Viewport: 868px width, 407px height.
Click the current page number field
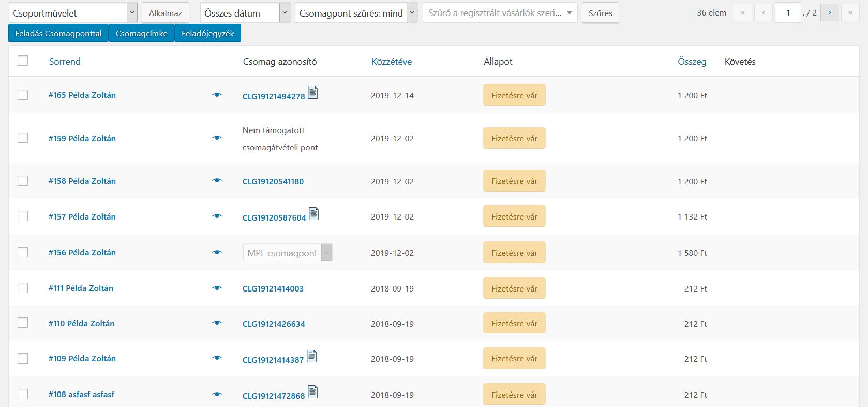[x=788, y=13]
